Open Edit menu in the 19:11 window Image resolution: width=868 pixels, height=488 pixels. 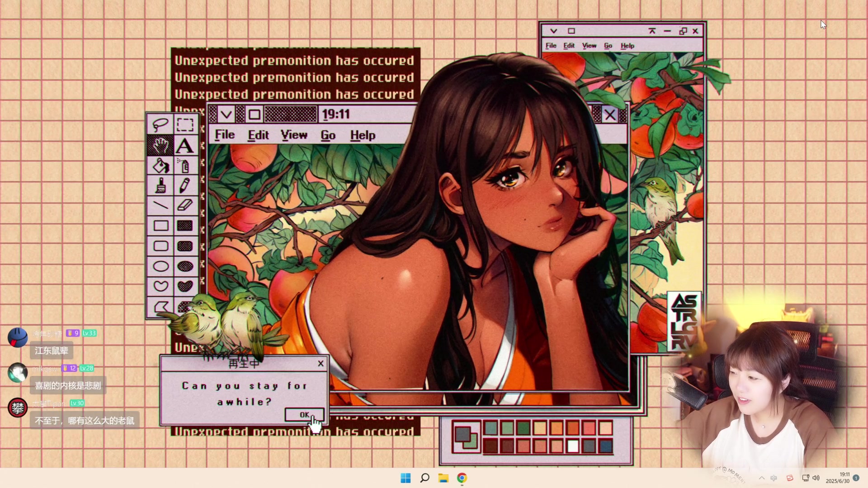[258, 135]
